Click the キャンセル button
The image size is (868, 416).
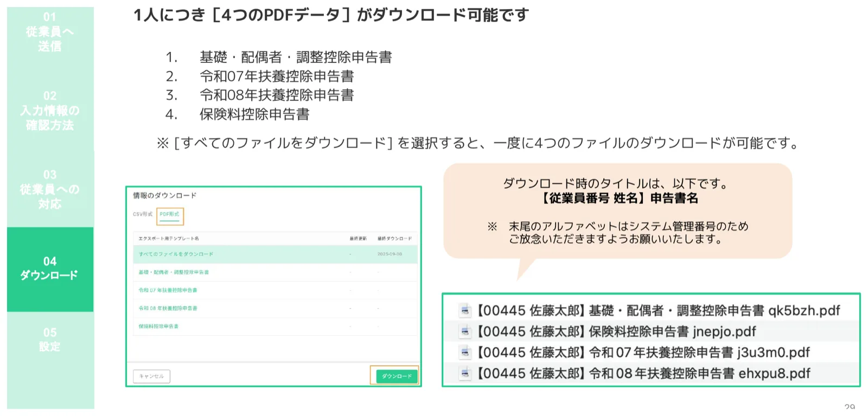pyautogui.click(x=151, y=376)
